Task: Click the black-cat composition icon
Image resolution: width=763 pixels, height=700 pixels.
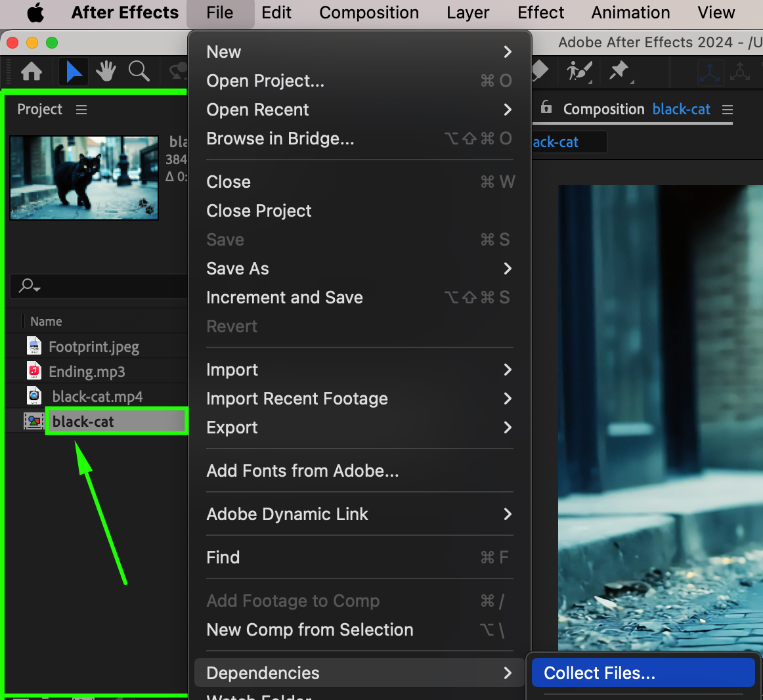Action: (33, 421)
